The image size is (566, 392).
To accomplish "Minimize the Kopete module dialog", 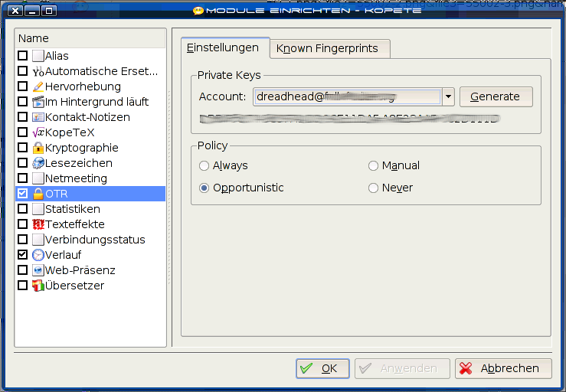I will (x=32, y=11).
